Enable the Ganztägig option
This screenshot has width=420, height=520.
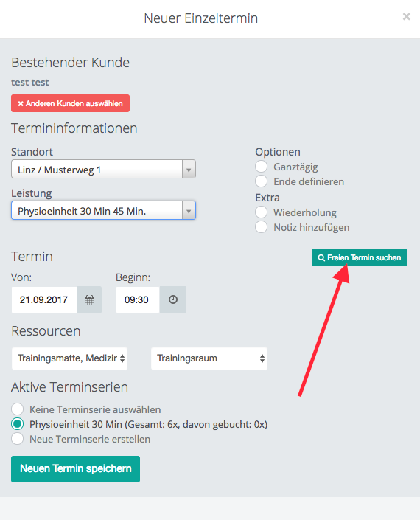click(261, 167)
